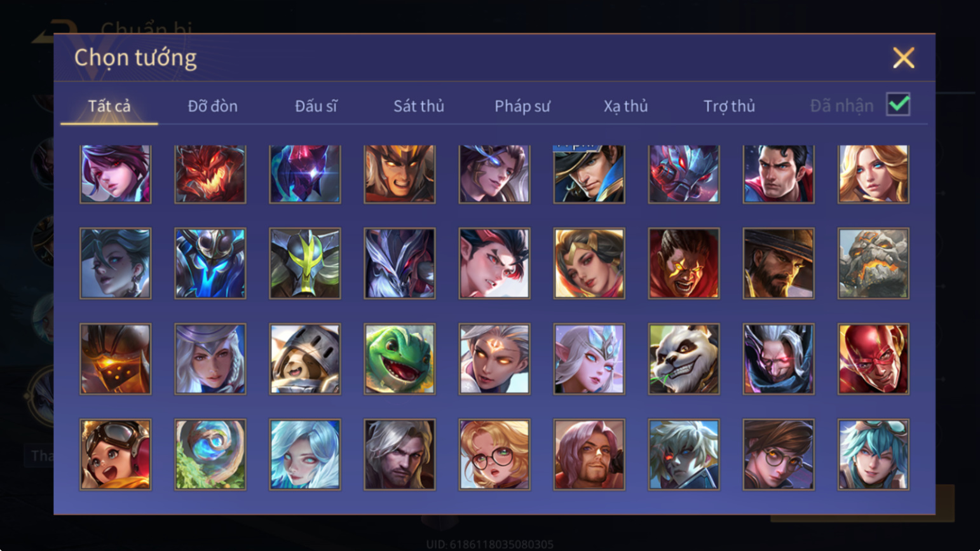
Task: Close the Chọn tướng dialog
Action: coord(903,58)
